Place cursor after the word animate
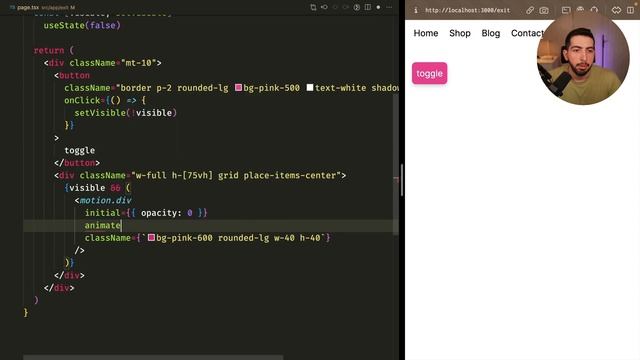 pyautogui.click(x=121, y=225)
